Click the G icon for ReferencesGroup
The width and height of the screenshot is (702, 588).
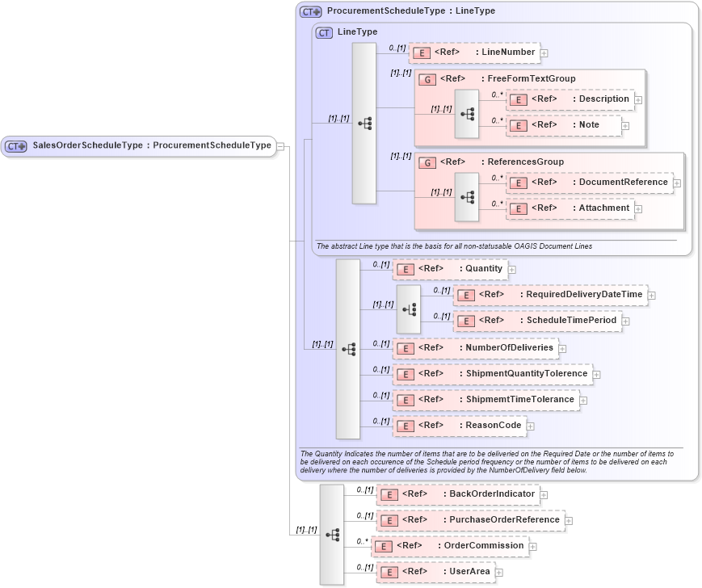click(428, 162)
